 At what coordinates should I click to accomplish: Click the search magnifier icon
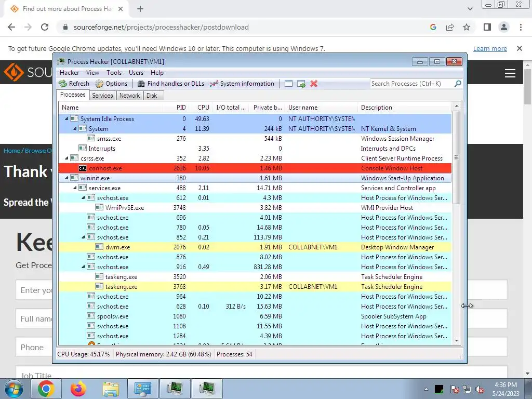click(x=458, y=84)
